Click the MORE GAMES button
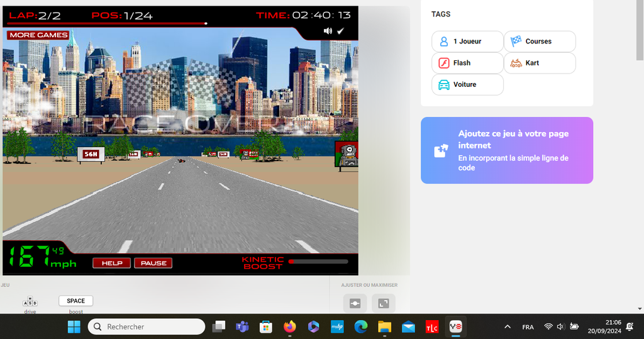Screen dimensions: 644x339 pyautogui.click(x=38, y=35)
